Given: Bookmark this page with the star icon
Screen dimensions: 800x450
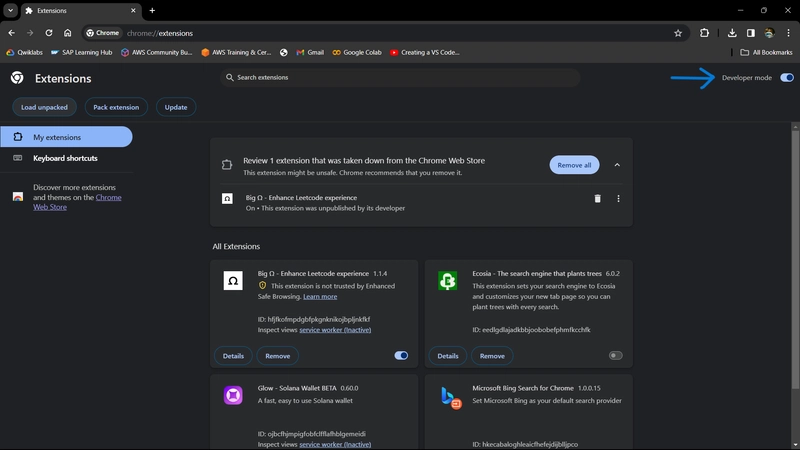Looking at the screenshot, I should (x=678, y=33).
